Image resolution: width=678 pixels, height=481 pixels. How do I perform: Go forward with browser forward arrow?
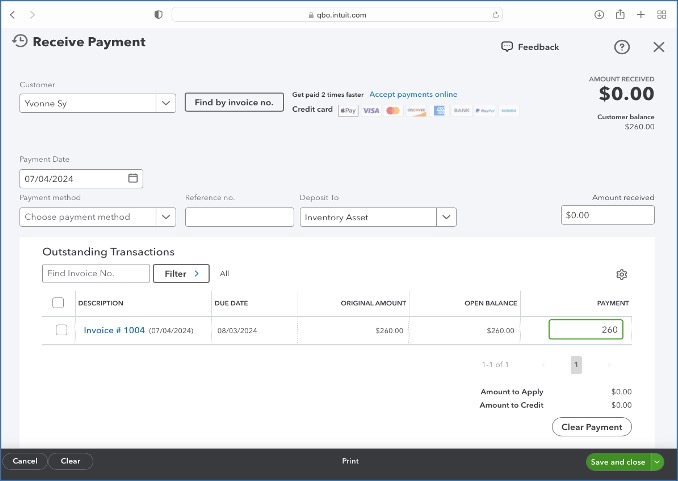click(32, 15)
